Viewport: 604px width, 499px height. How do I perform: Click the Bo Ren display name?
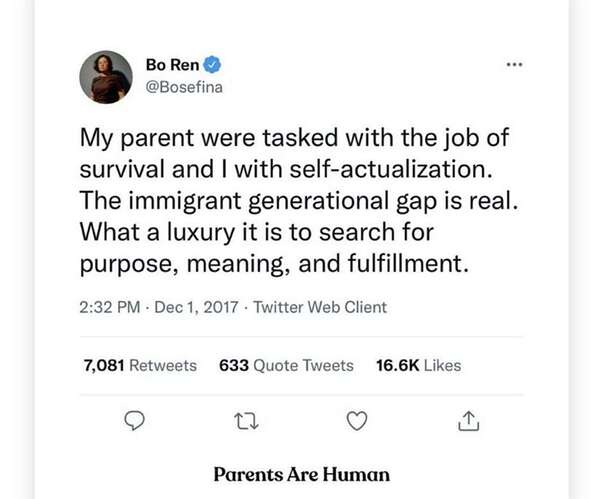(172, 65)
